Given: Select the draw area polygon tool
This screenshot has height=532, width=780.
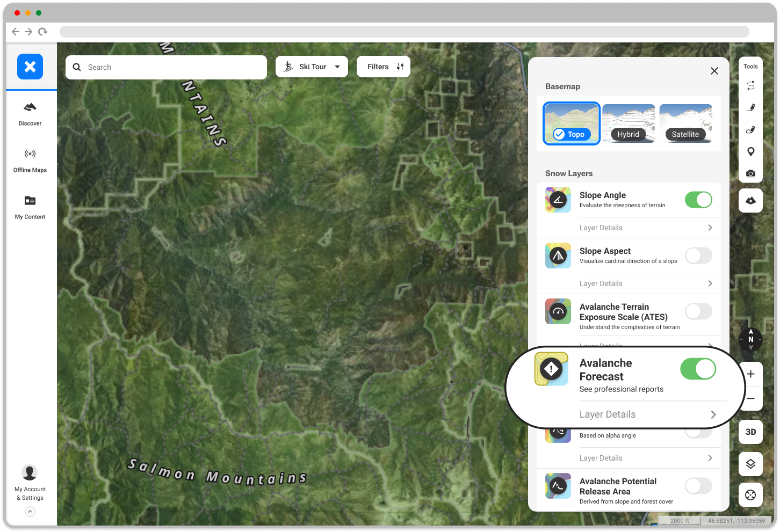Looking at the screenshot, I should coord(751,129).
